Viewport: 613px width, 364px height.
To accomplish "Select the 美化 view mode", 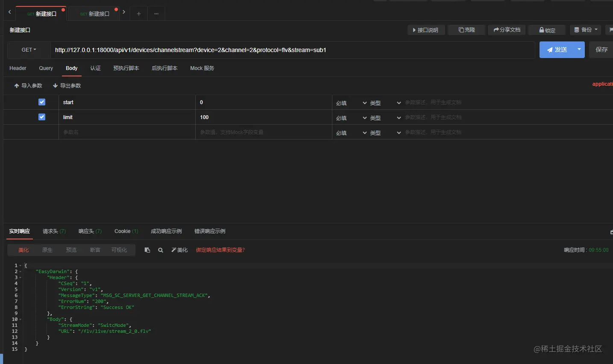I will point(23,250).
